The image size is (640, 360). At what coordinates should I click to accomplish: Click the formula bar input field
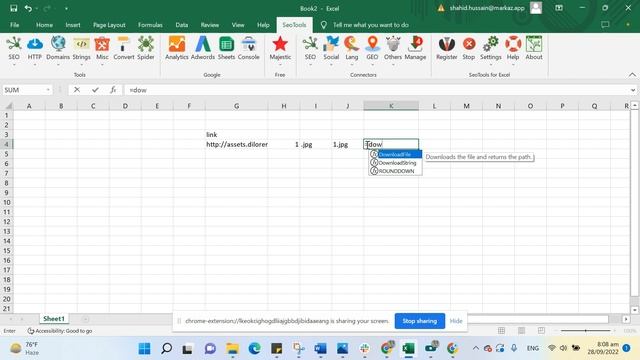[376, 90]
